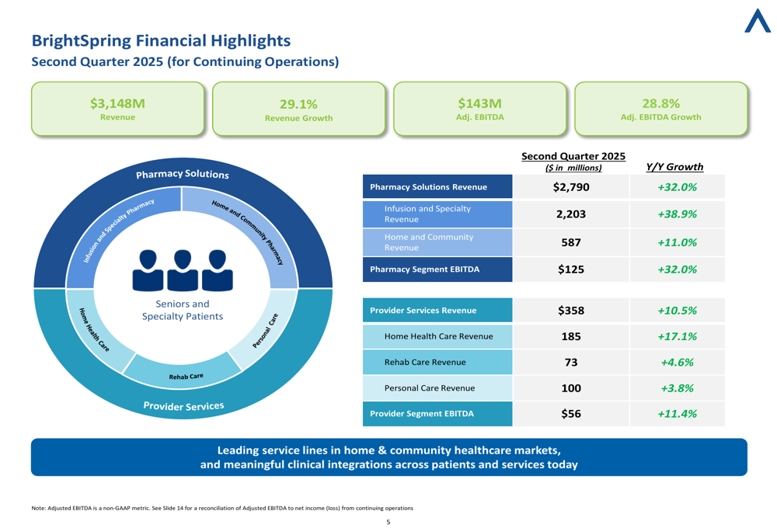Click the "Pharmacy Solutions" outer ring label
This screenshot has height=532, width=777.
click(183, 174)
